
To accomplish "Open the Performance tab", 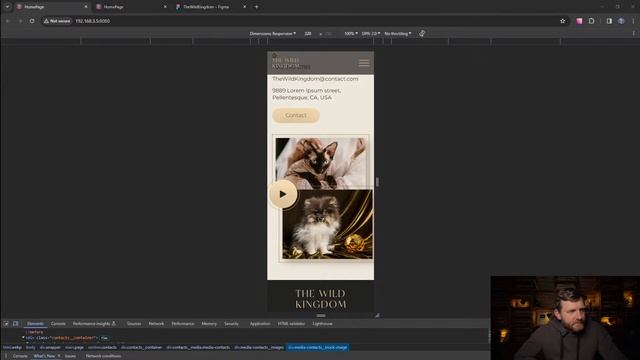I will coord(183,324).
